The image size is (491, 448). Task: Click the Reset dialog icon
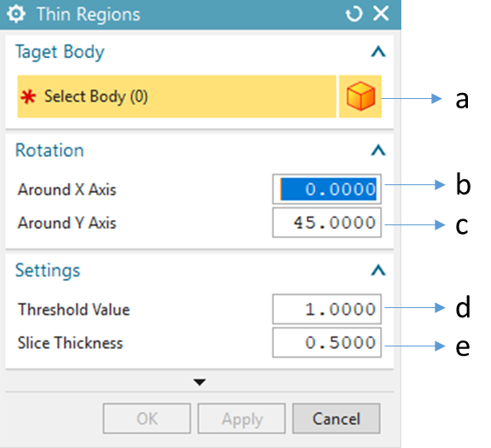pos(354,15)
